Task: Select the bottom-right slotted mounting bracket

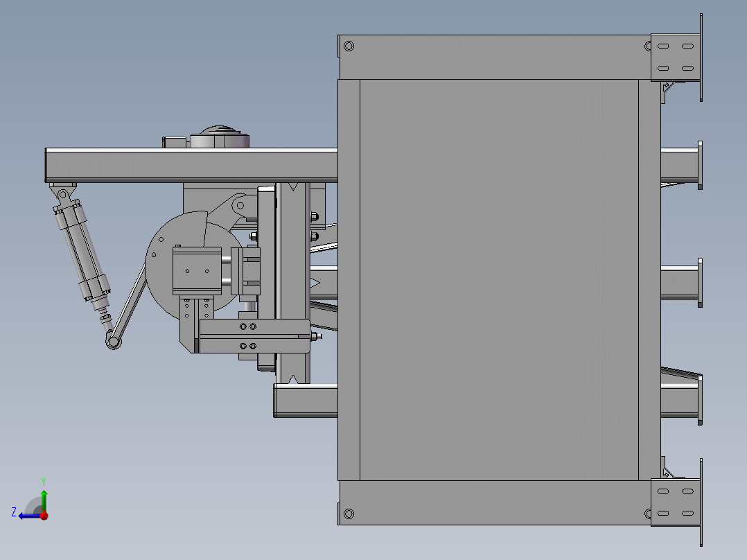Action: (x=675, y=502)
